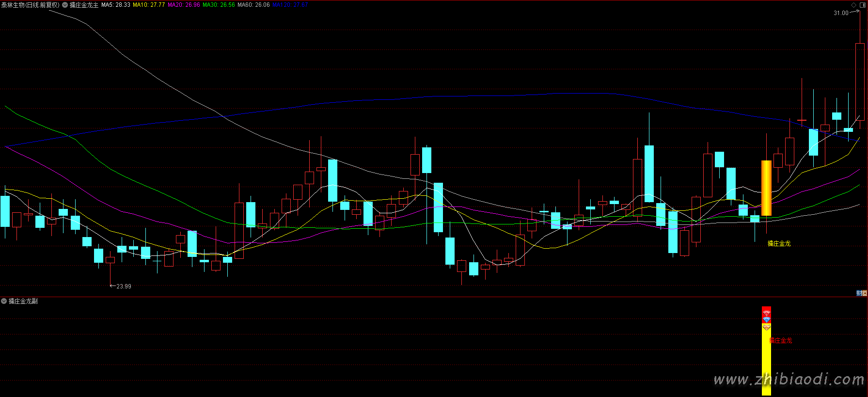This screenshot has height=397, width=868.
Task: Click the blue diamond signal icon
Action: coord(766,320)
